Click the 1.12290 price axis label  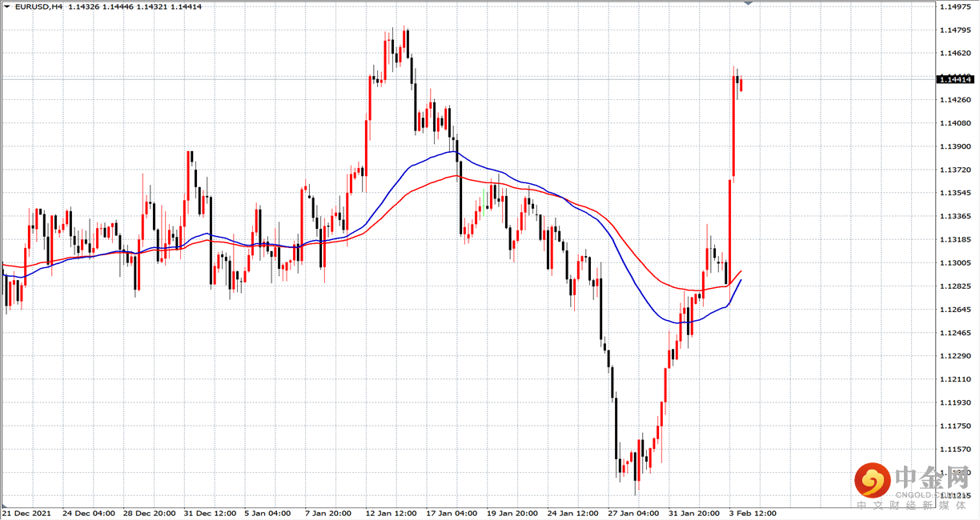pos(956,355)
